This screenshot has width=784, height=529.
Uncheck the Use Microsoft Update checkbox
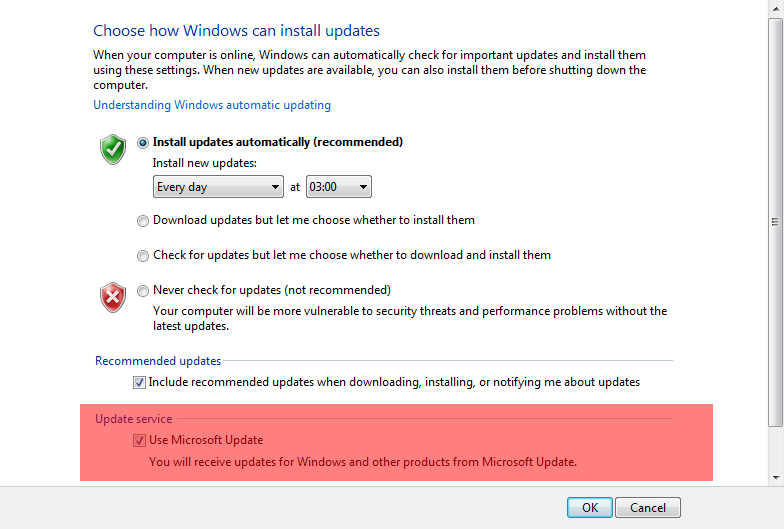139,440
